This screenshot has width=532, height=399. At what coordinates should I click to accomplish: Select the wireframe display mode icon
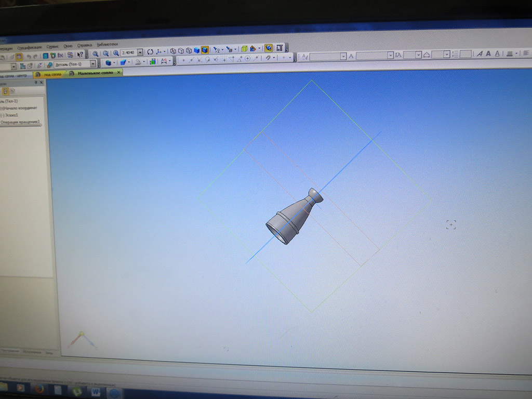pos(173,51)
